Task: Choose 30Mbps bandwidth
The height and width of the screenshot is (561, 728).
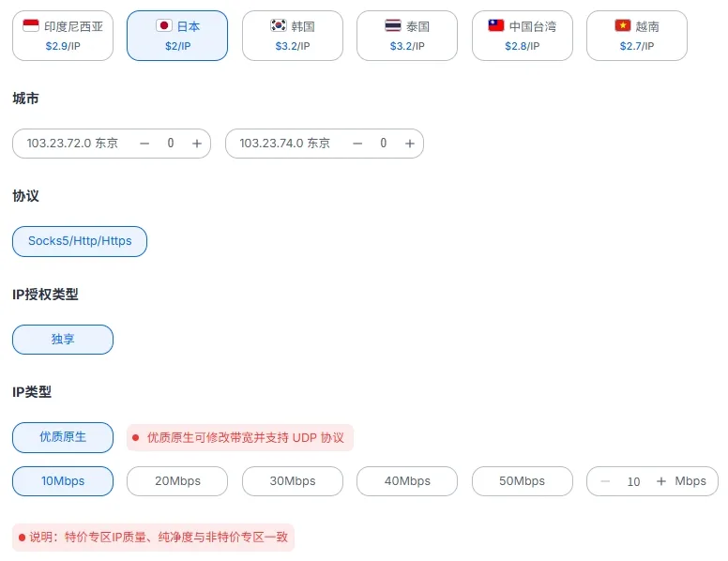Action: tap(293, 481)
